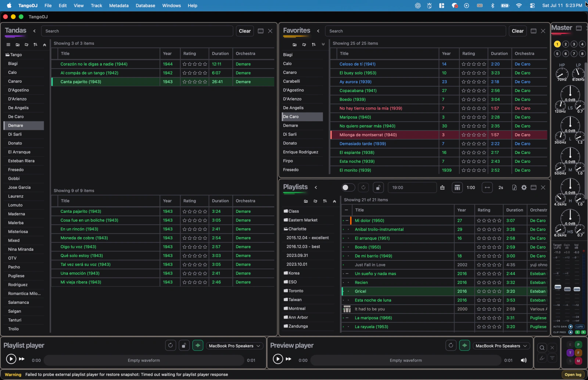Click the Vol dB fader
This screenshot has width=588, height=380.
pyautogui.click(x=577, y=289)
